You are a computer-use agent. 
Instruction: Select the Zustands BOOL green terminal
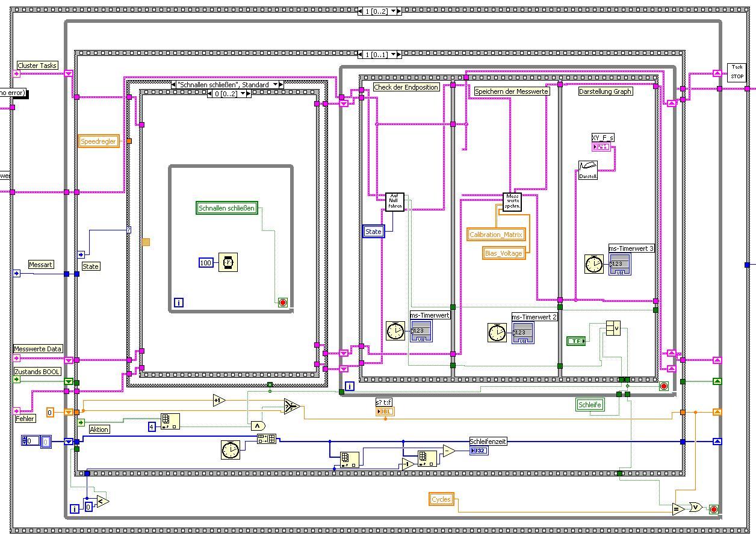click(17, 380)
